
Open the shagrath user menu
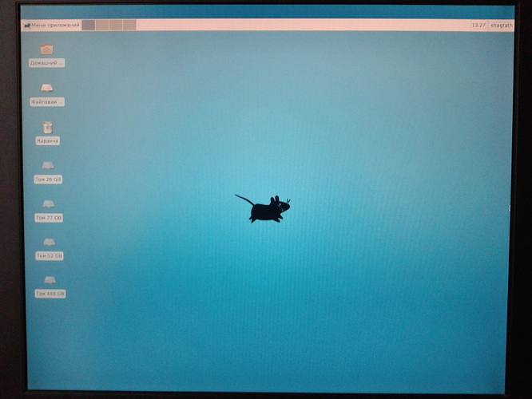coord(501,26)
